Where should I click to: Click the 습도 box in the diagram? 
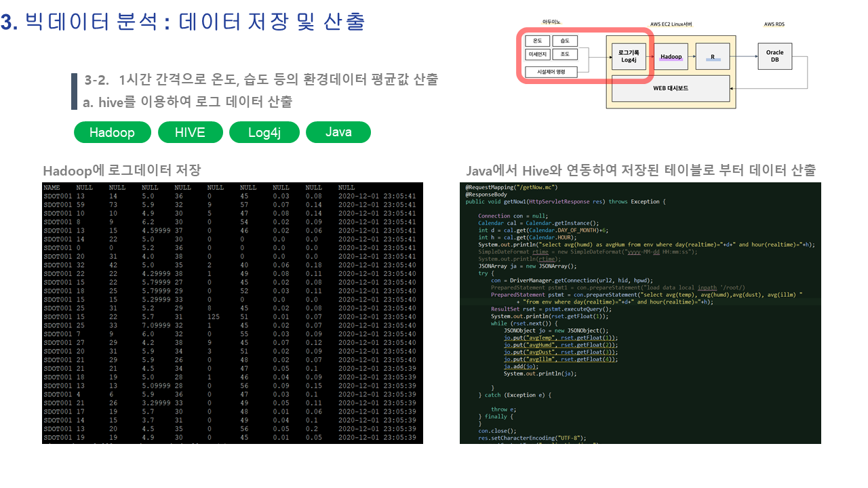[565, 41]
